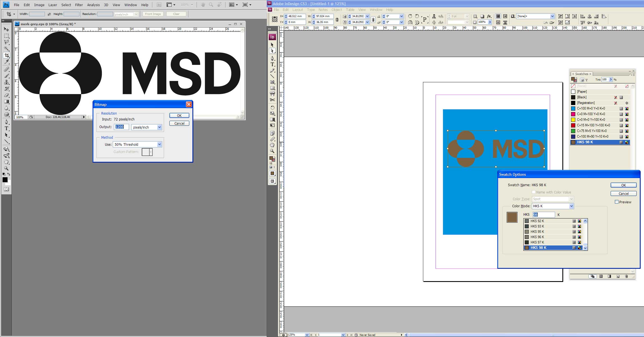Toggle formatting affects text in Swatches panel
This screenshot has width=644, height=337.
(586, 80)
